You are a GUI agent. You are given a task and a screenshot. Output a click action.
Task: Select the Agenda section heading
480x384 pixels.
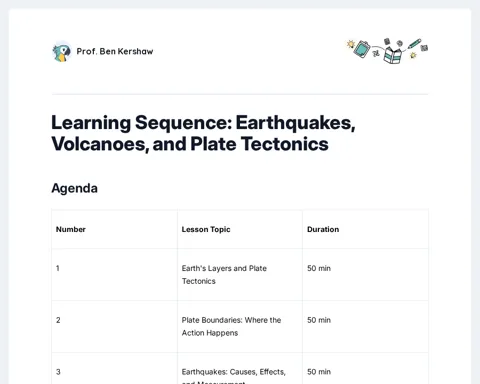coord(75,188)
